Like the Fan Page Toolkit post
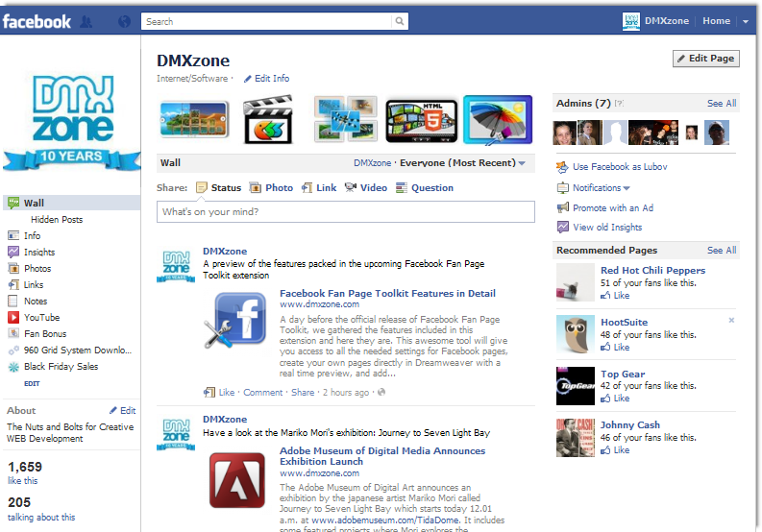 coord(227,392)
